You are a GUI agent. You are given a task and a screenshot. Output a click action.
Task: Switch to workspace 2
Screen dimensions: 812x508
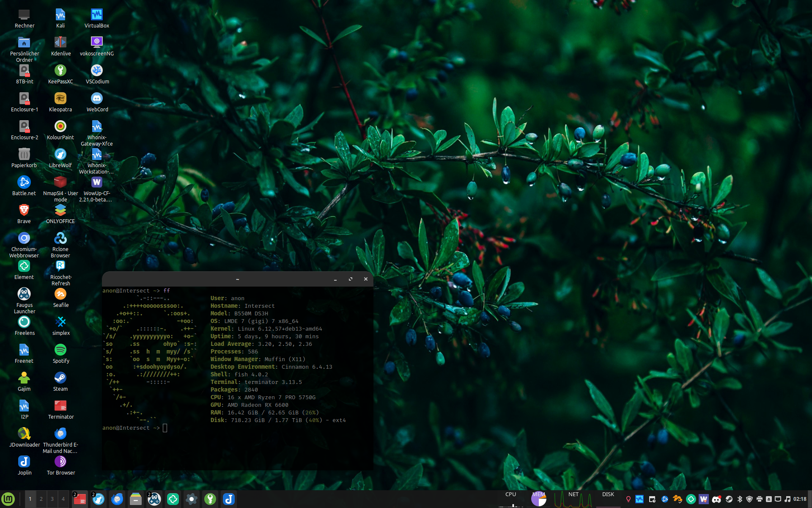click(41, 499)
